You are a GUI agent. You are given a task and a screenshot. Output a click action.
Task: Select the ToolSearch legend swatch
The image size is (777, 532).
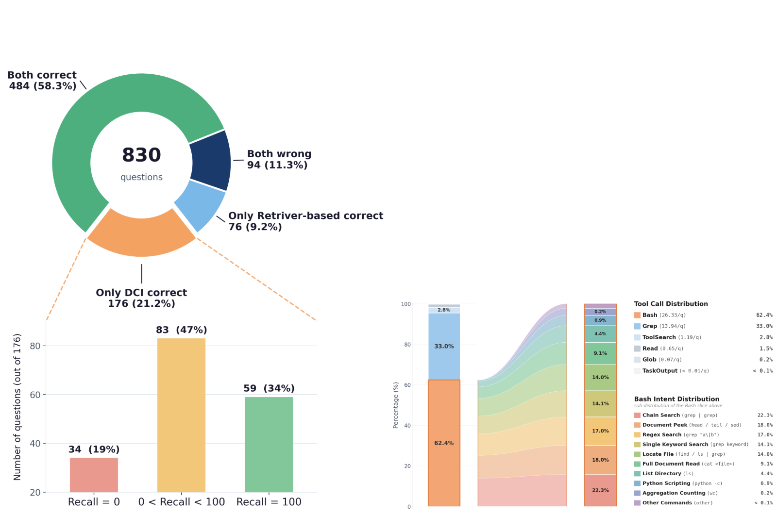[x=637, y=337]
